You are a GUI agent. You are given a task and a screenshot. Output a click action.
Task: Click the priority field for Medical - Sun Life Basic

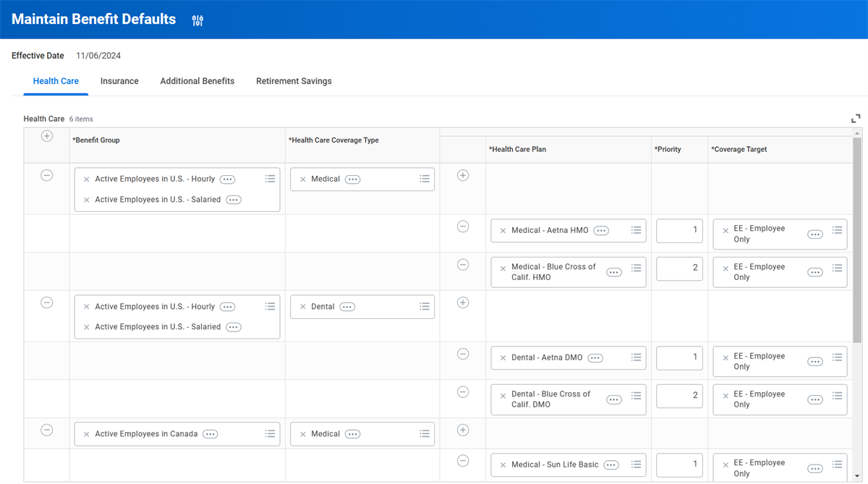679,465
